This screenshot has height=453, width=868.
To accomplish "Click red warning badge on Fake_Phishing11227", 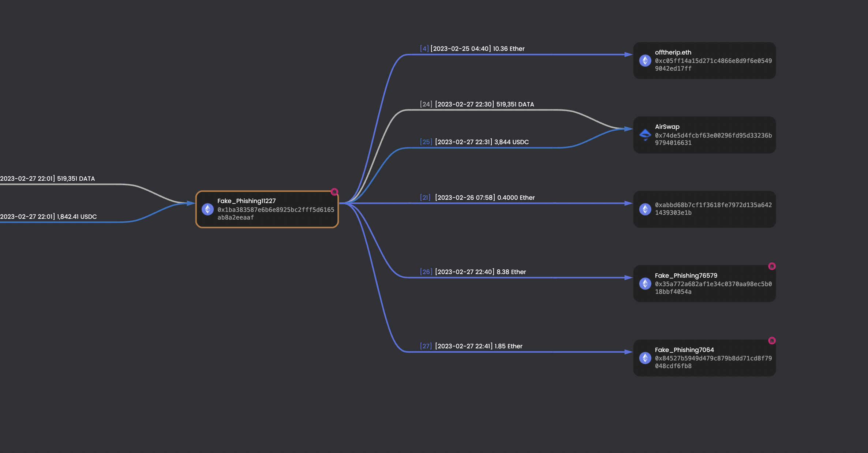I will point(334,192).
